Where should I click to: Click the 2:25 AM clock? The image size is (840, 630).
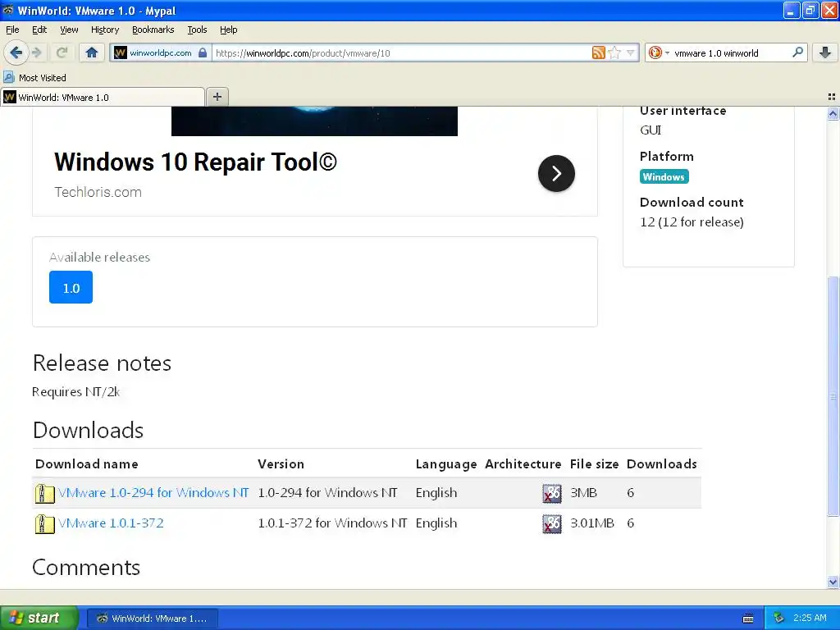[810, 619]
